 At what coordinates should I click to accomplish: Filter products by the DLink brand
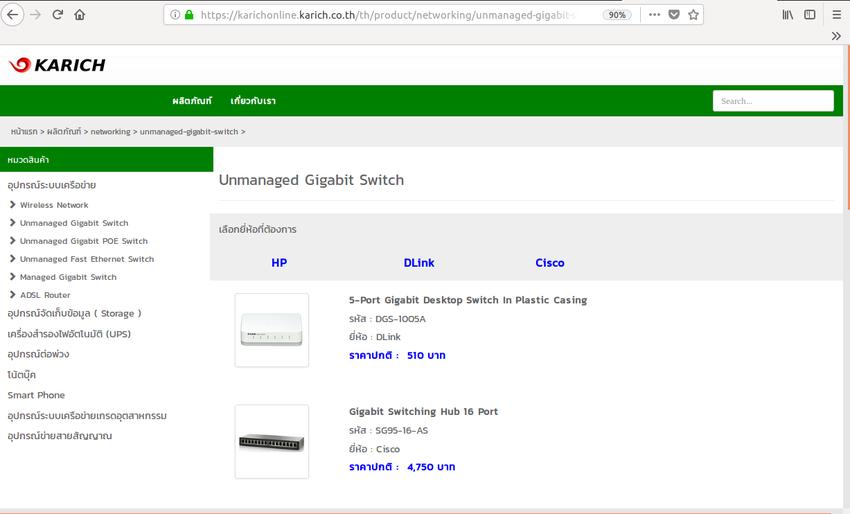(418, 263)
